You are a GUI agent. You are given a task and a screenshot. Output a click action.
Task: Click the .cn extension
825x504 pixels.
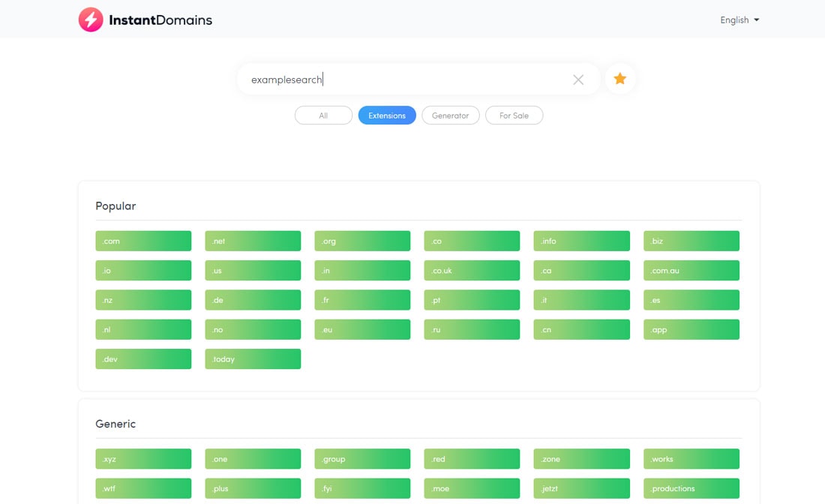pyautogui.click(x=582, y=329)
